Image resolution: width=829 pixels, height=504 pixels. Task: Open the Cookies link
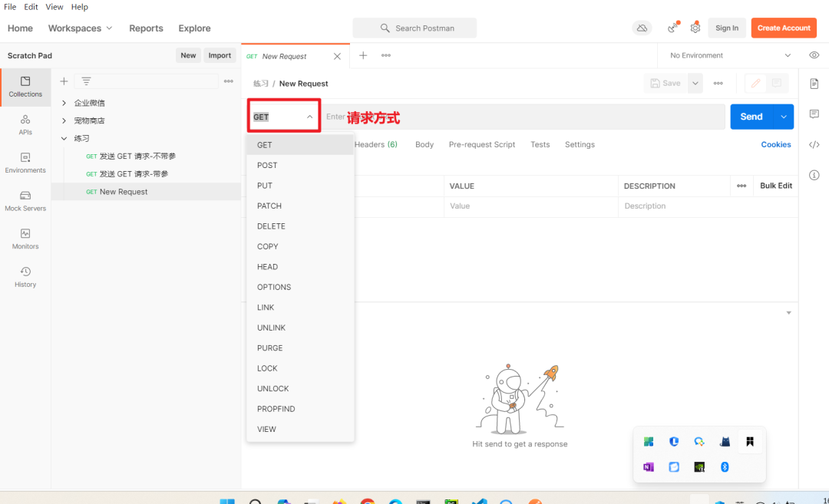click(x=775, y=144)
